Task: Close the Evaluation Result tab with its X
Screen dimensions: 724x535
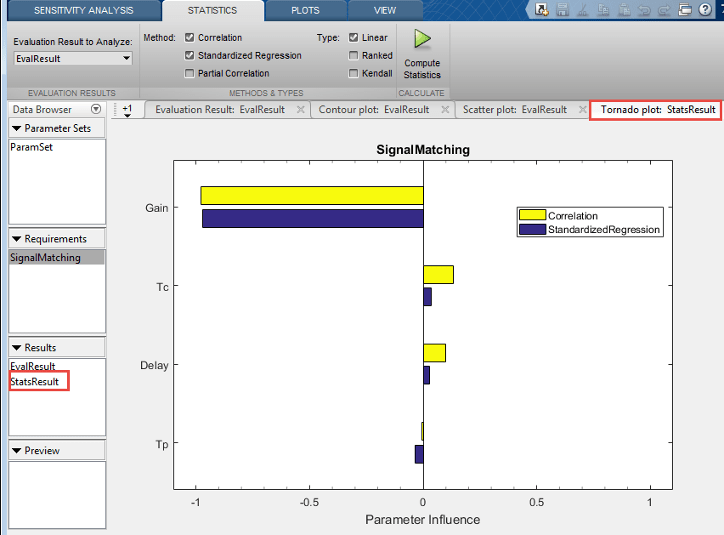Action: (x=300, y=109)
